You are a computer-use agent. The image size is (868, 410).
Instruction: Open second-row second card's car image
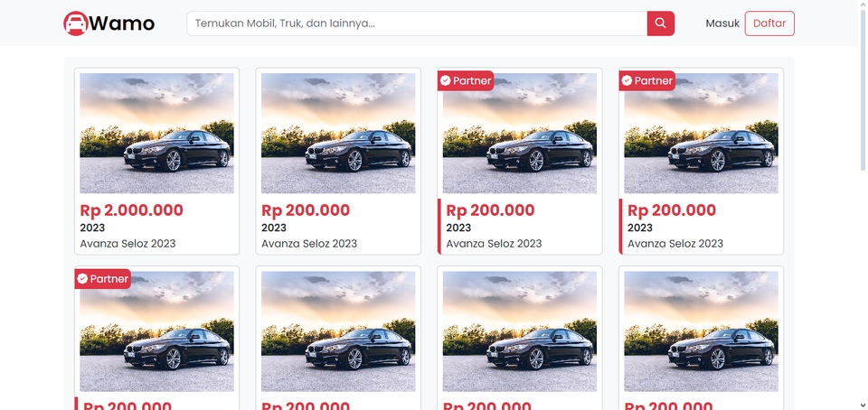[338, 331]
